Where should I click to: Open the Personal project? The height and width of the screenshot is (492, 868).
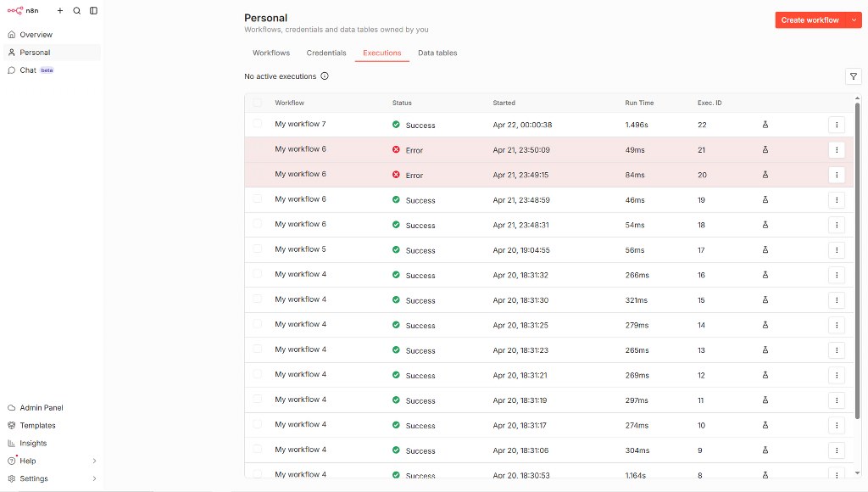pyautogui.click(x=52, y=52)
